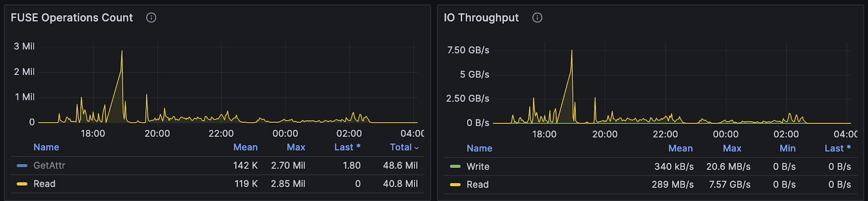This screenshot has height=201, width=868.
Task: Sort IO Throughput legend by Max column
Action: (x=732, y=148)
